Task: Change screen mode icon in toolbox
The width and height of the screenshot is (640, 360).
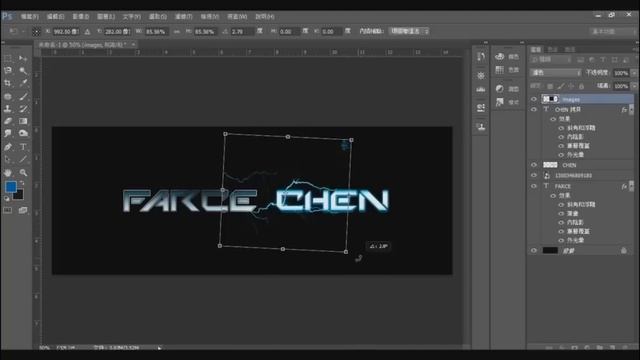Action: click(x=23, y=210)
